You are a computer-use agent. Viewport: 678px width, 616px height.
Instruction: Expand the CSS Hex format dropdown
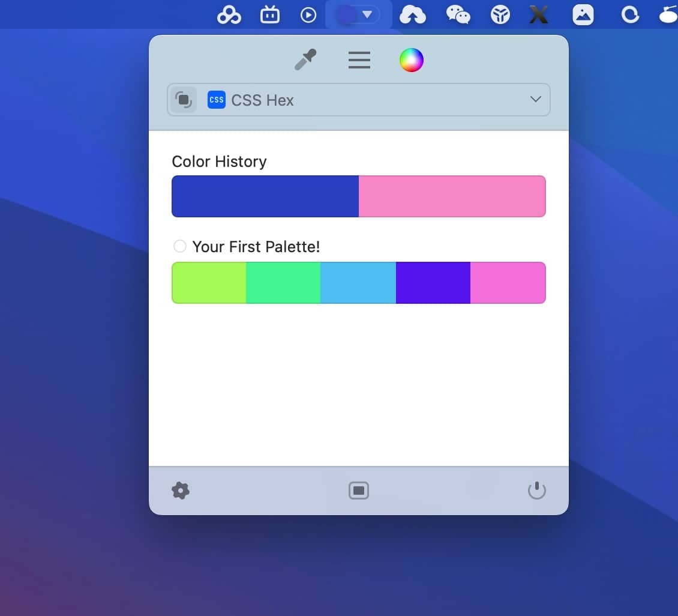pyautogui.click(x=358, y=100)
